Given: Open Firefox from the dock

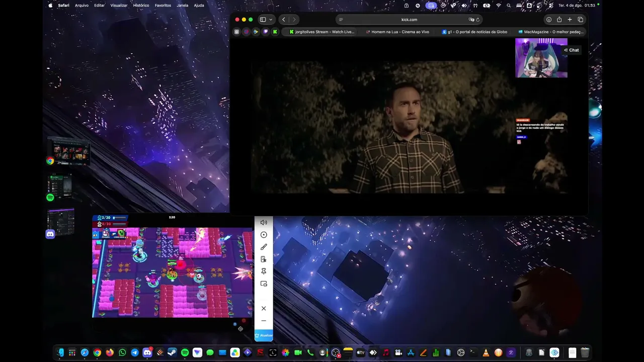Looking at the screenshot, I should pyautogui.click(x=110, y=352).
